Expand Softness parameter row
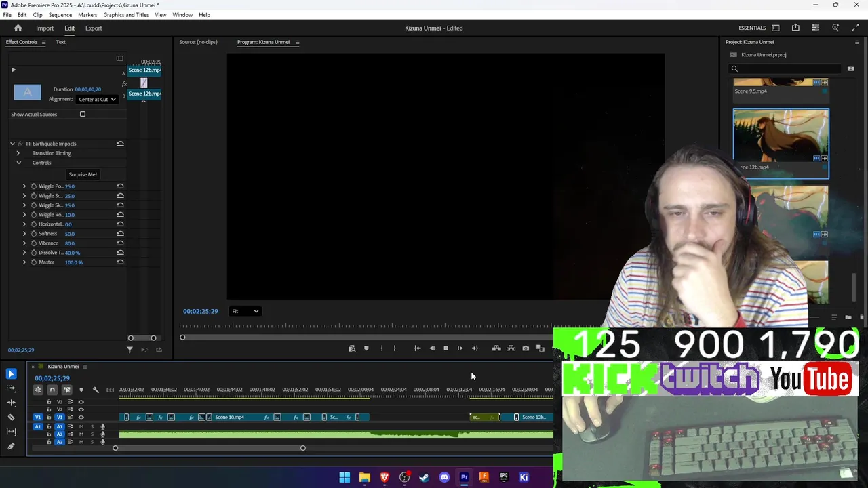 pyautogui.click(x=24, y=234)
